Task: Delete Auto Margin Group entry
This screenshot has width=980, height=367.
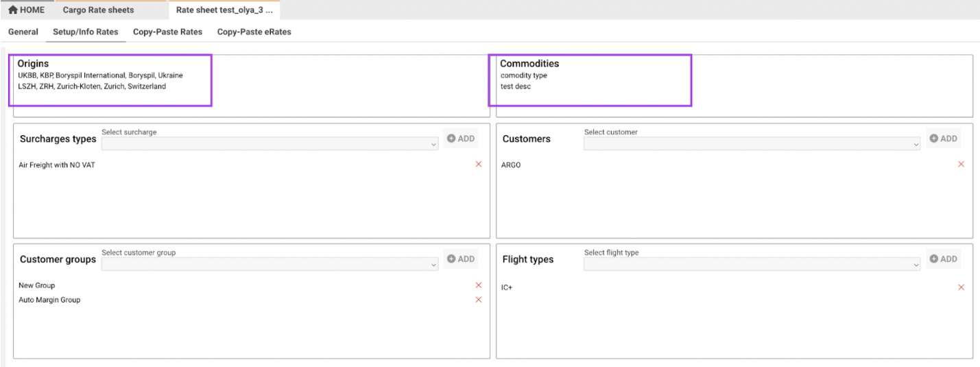Action: point(479,300)
